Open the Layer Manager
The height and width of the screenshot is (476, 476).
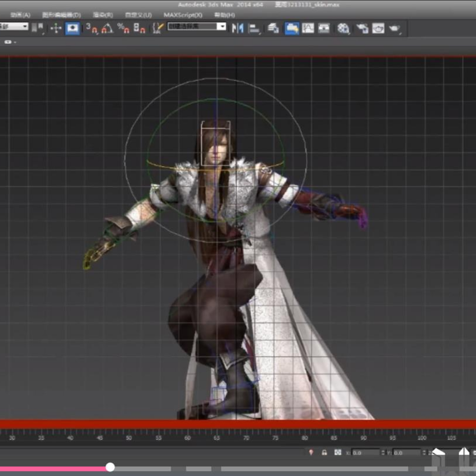tap(273, 28)
